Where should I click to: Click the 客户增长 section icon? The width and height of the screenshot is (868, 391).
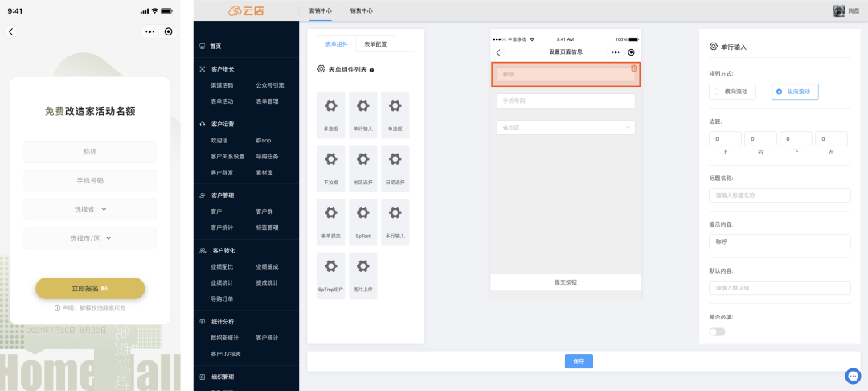point(203,69)
